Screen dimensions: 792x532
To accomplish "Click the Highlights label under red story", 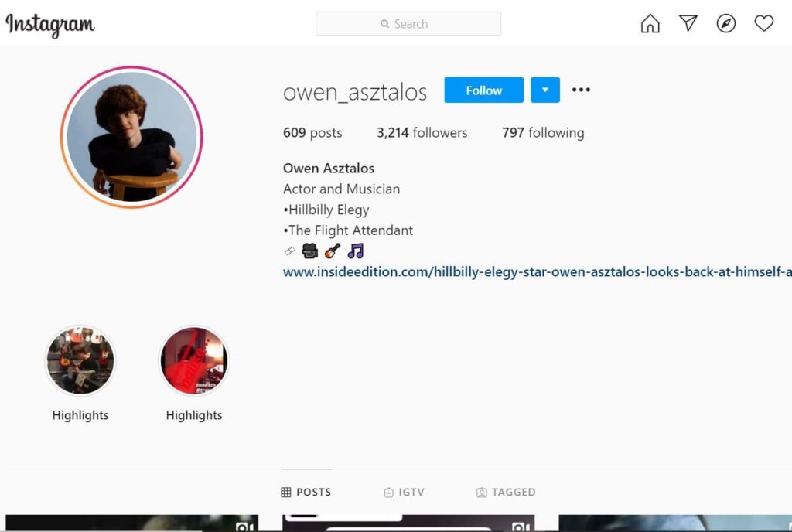I will pos(194,415).
